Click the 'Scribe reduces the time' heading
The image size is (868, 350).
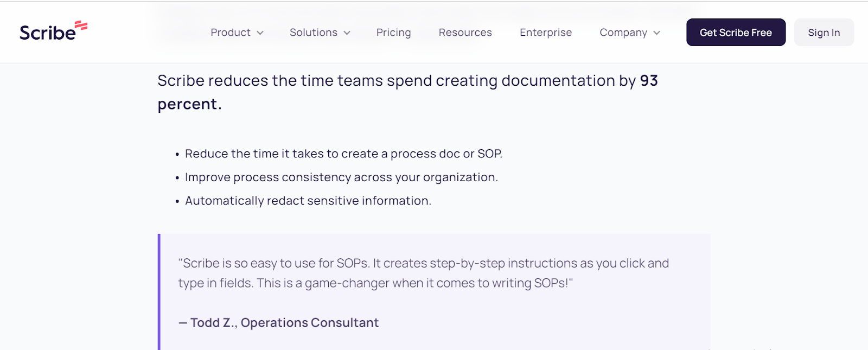point(407,92)
